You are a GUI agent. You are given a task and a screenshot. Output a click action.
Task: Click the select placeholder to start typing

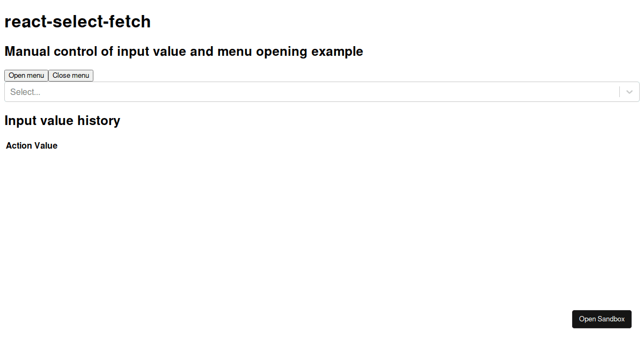(25, 91)
